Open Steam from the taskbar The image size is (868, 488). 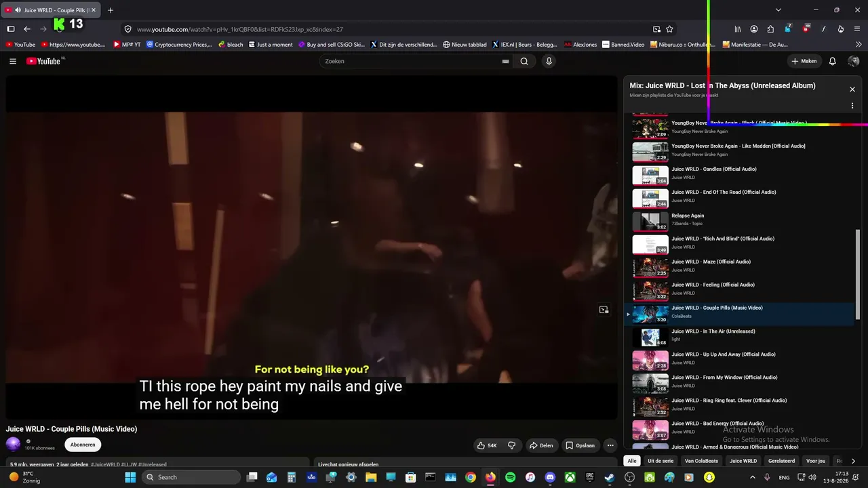tap(610, 477)
